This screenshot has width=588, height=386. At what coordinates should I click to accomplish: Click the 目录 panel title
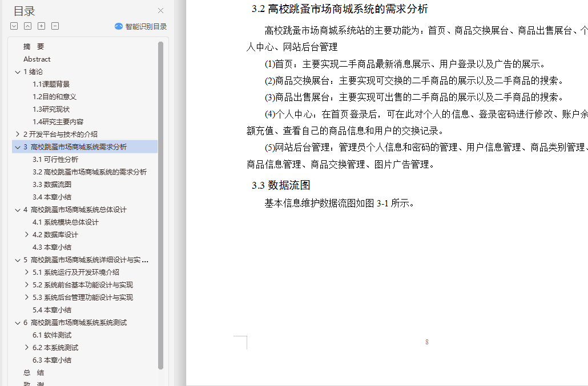(x=25, y=11)
